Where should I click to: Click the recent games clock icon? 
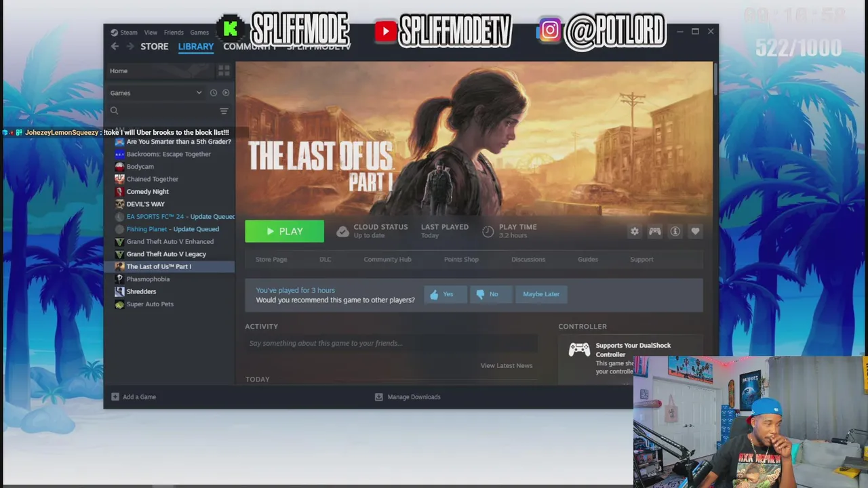click(214, 93)
